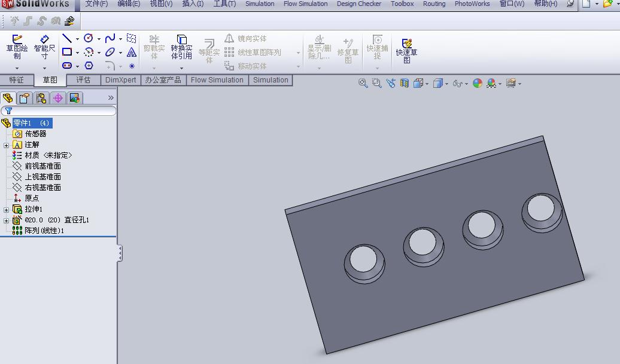
Task: Select the Ellipse sketch tool
Action: 110,52
